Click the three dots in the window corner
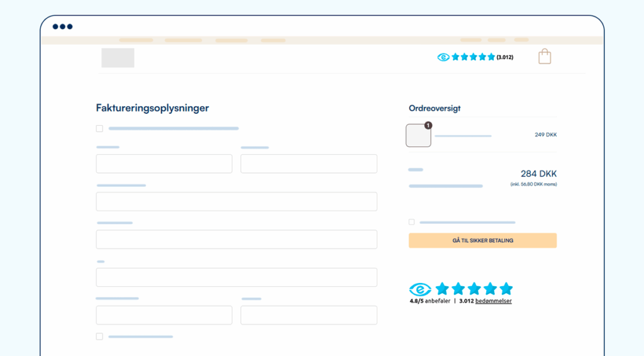 pos(62,26)
